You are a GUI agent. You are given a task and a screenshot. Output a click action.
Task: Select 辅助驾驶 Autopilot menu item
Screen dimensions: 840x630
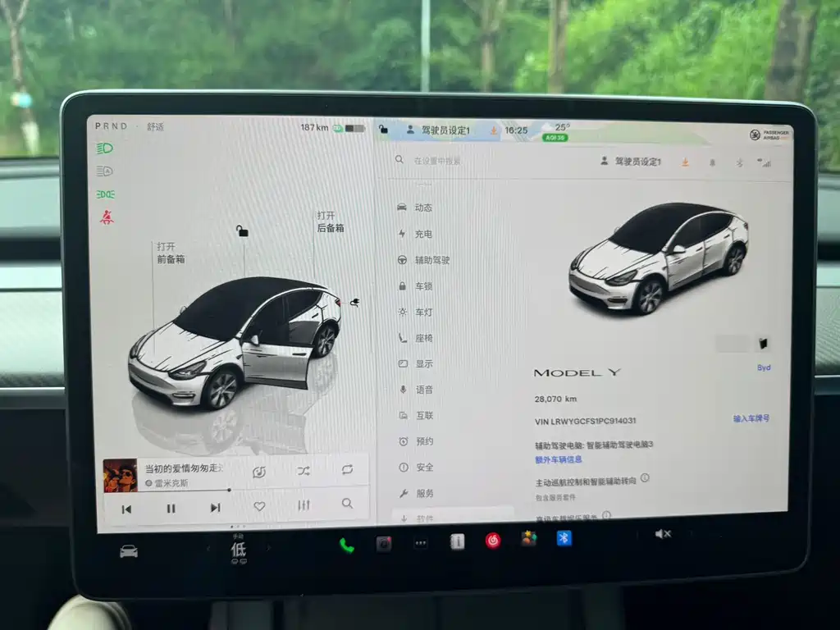pos(423,260)
